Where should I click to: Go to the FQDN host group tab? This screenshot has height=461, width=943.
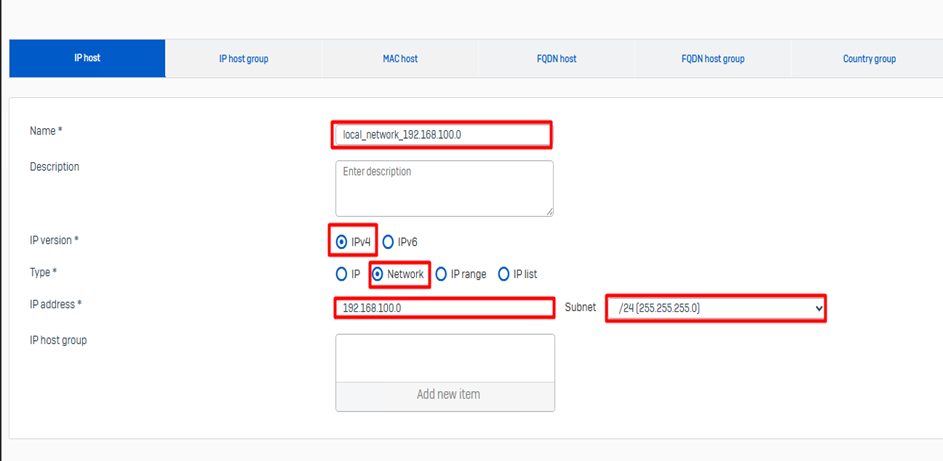pyautogui.click(x=712, y=59)
